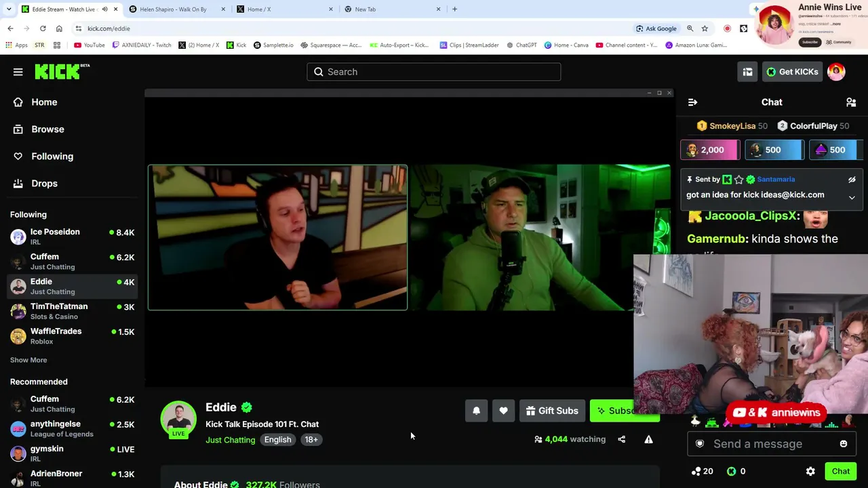This screenshot has height=488, width=868.
Task: Send message with the green Chat button
Action: (841, 471)
